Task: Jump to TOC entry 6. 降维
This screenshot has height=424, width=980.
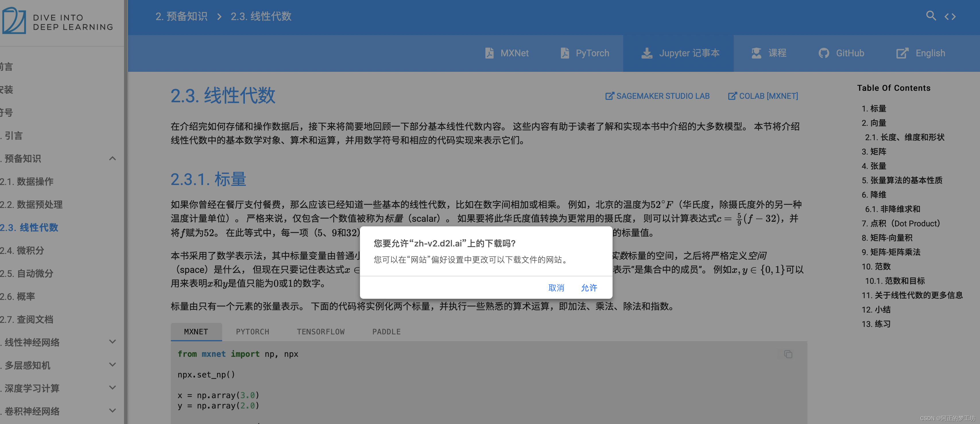Action: pyautogui.click(x=874, y=194)
